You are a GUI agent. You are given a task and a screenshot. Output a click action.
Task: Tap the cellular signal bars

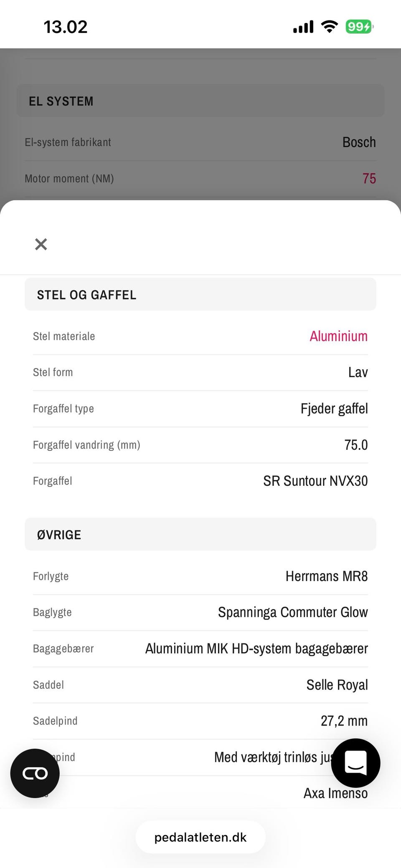tap(303, 27)
